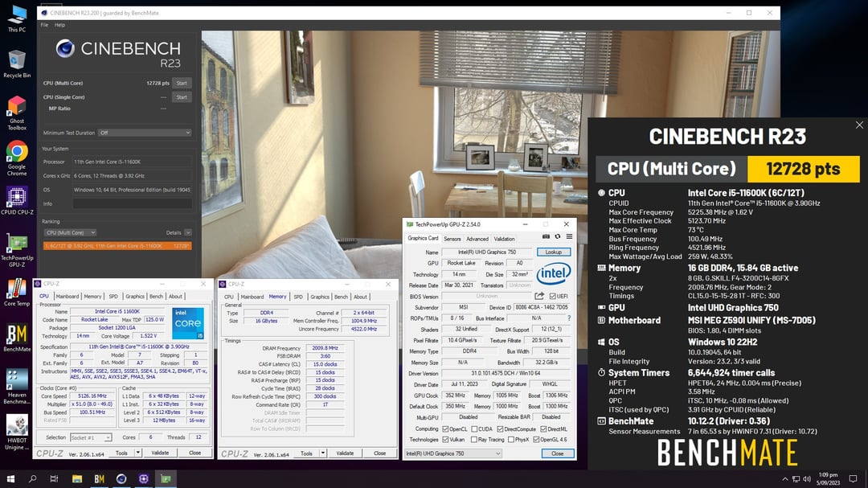Click Validate in left CPU-Z window

pyautogui.click(x=160, y=453)
